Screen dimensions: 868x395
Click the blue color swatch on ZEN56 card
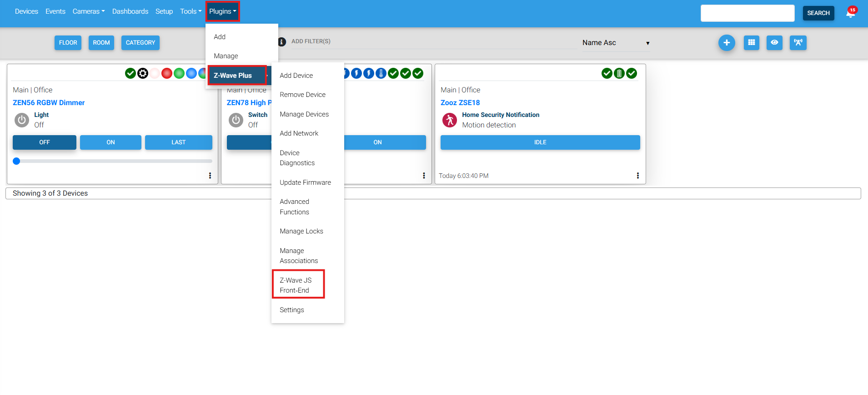point(191,73)
